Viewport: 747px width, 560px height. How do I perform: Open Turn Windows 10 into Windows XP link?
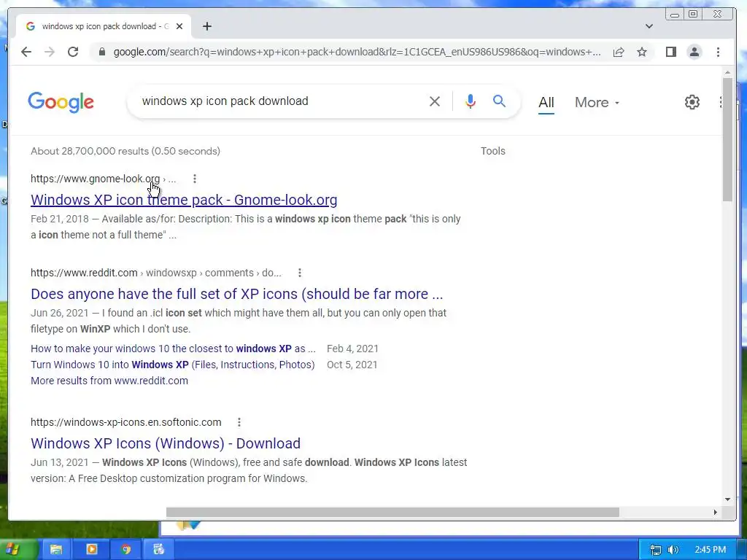click(x=172, y=365)
